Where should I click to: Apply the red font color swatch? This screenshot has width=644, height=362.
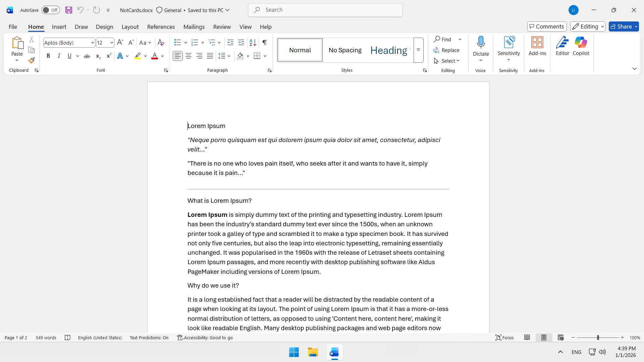154,56
